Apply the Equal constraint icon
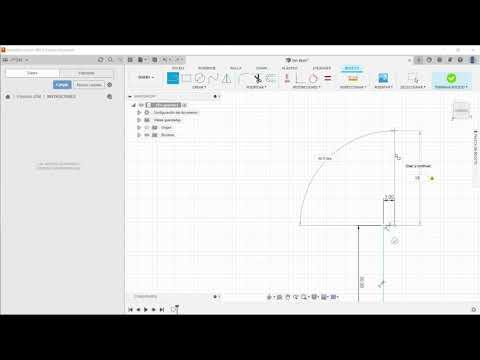The image size is (480, 360). point(328,78)
